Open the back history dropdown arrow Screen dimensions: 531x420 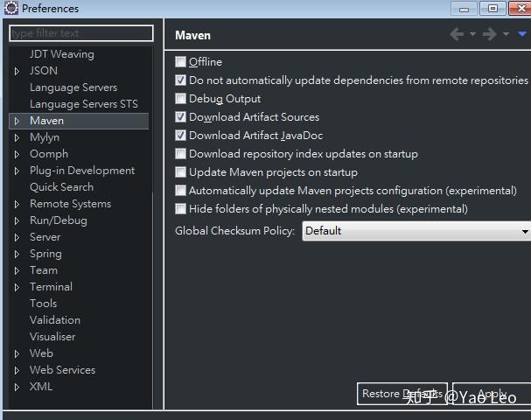pyautogui.click(x=472, y=34)
